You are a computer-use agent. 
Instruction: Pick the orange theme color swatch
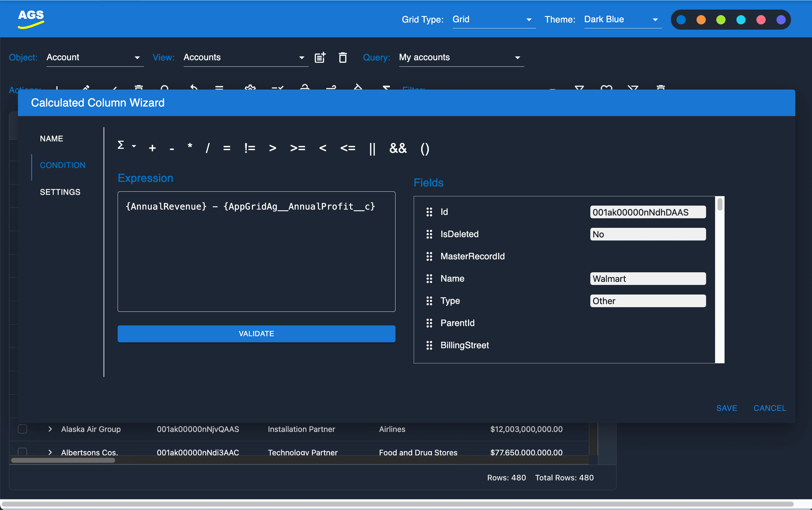pyautogui.click(x=701, y=20)
